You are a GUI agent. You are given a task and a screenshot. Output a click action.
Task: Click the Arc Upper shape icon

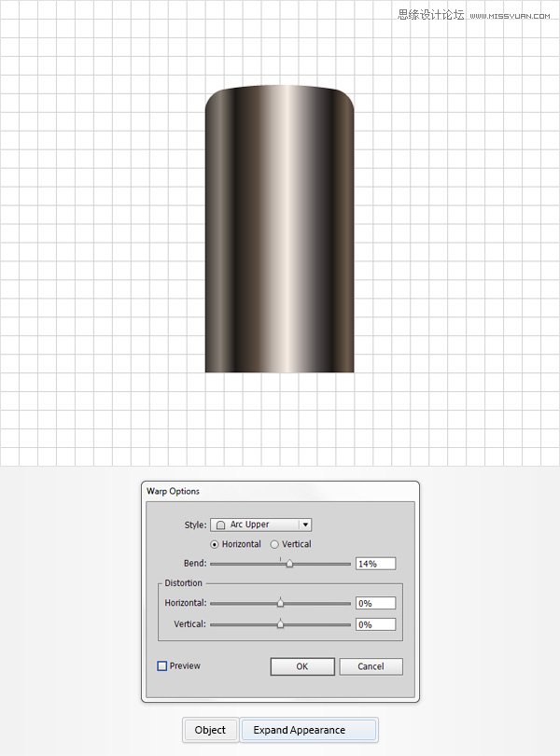(221, 525)
